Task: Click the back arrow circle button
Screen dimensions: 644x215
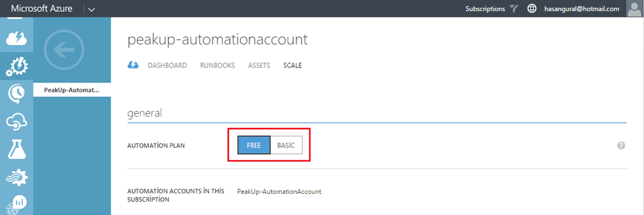Action: 64,49
